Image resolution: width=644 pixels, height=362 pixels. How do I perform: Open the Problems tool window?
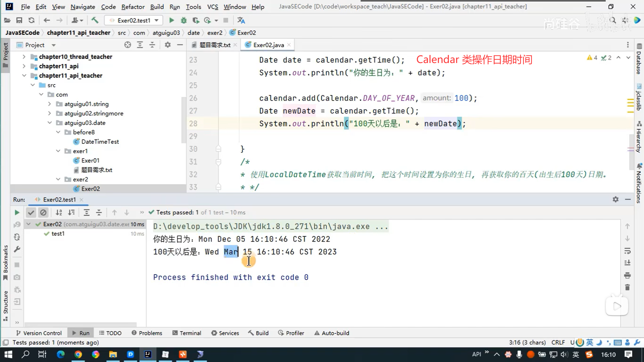coord(147,333)
